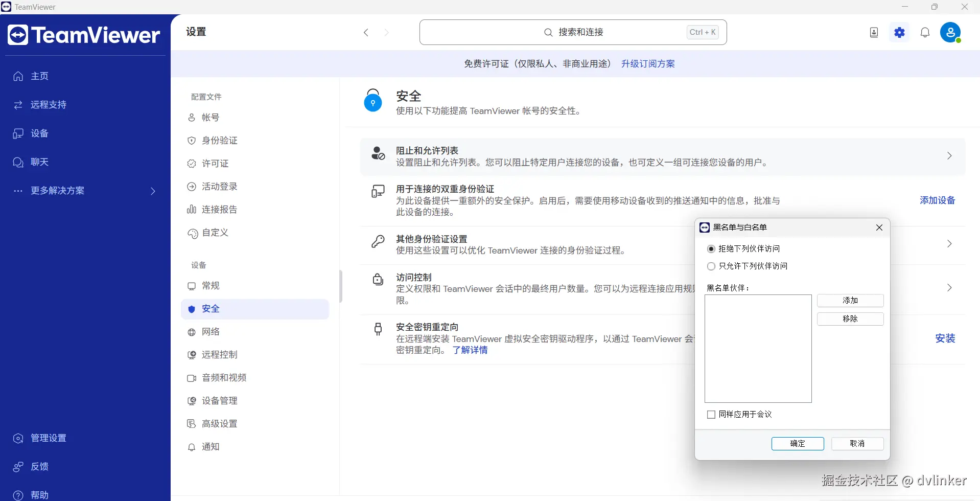Open the 了解详情 link
980x501 pixels.
pyautogui.click(x=470, y=350)
